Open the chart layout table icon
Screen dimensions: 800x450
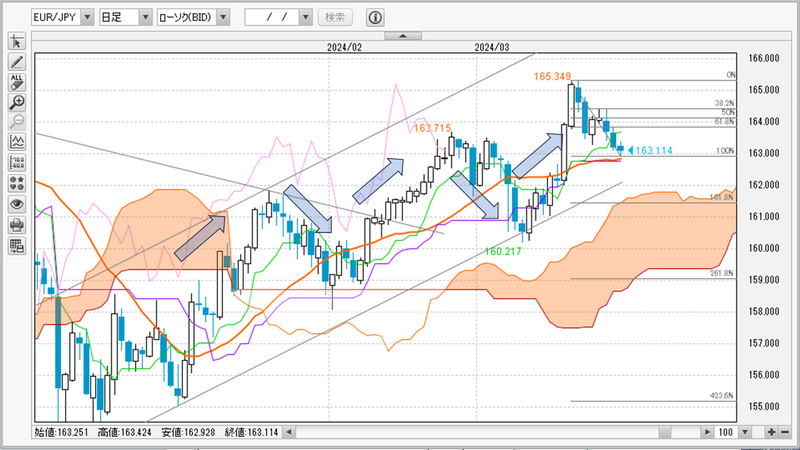point(17,246)
